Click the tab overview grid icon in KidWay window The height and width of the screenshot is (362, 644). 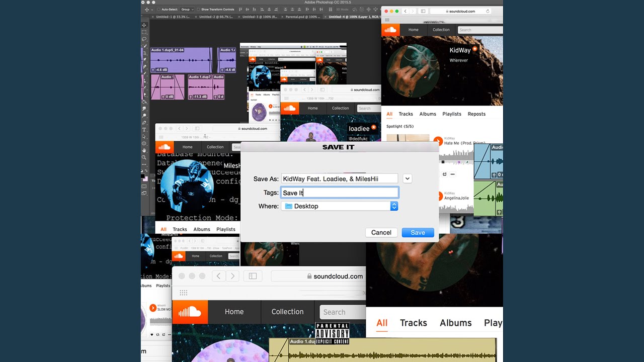pyautogui.click(x=386, y=21)
